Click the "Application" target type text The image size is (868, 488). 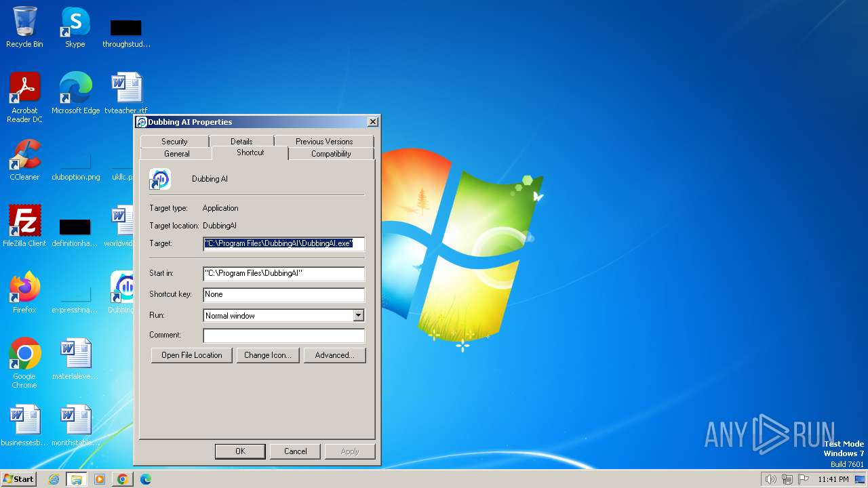pyautogui.click(x=220, y=208)
